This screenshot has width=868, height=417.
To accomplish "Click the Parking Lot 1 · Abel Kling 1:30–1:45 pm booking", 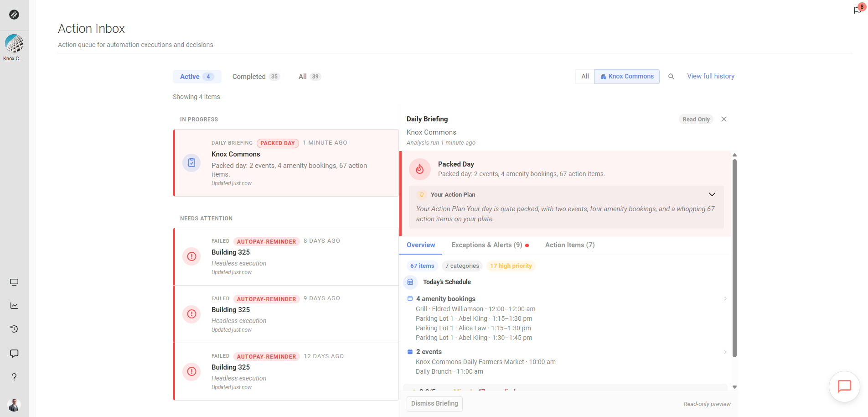I will pyautogui.click(x=474, y=338).
